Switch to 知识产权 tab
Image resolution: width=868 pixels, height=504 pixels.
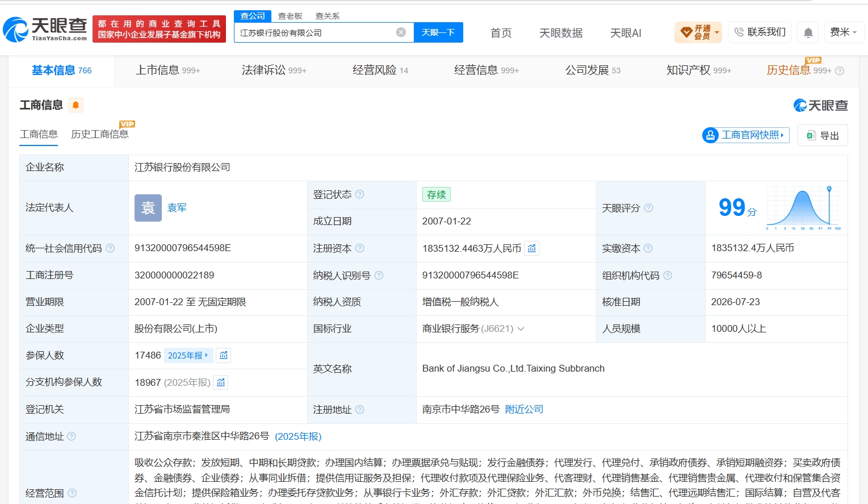point(699,70)
